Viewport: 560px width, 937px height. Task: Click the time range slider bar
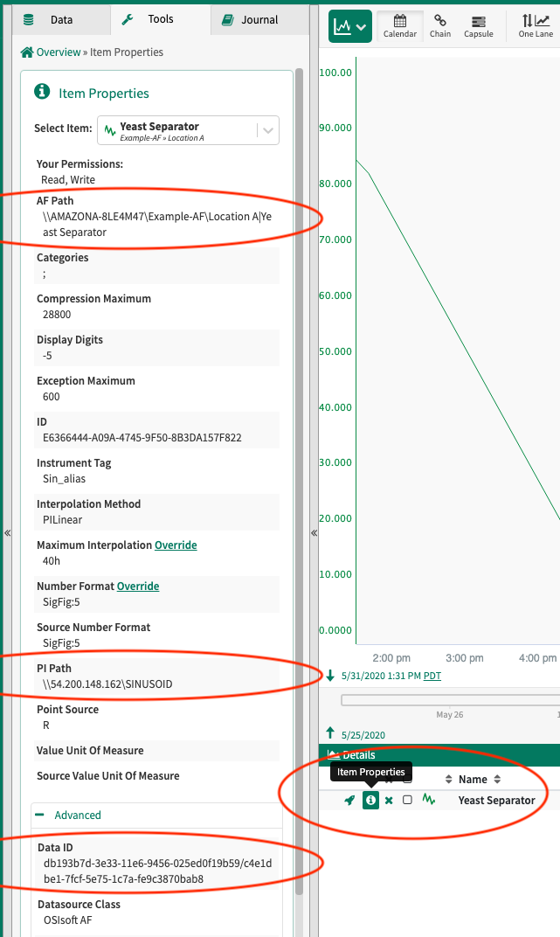[450, 699]
